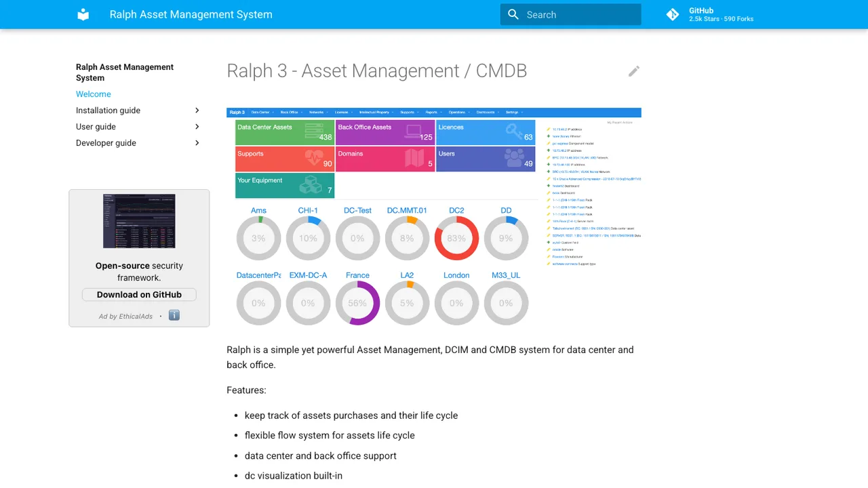Viewport: 868px width, 488px height.
Task: Expand the Installation guide section
Action: pyautogui.click(x=197, y=110)
